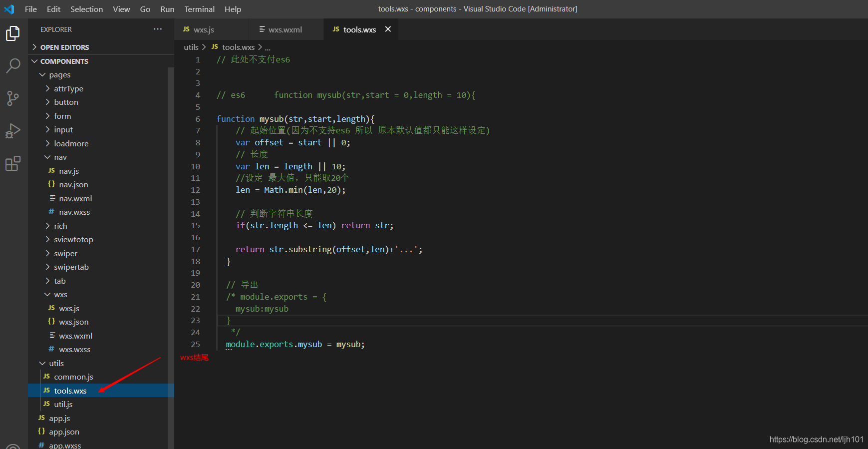
Task: Expand the attrType folder
Action: (101, 88)
